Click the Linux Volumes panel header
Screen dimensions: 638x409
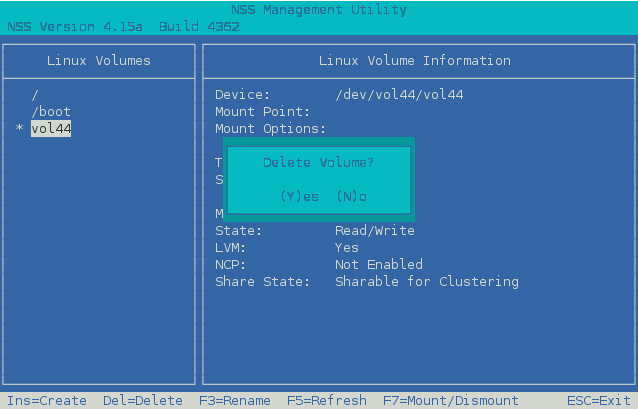[x=99, y=60]
